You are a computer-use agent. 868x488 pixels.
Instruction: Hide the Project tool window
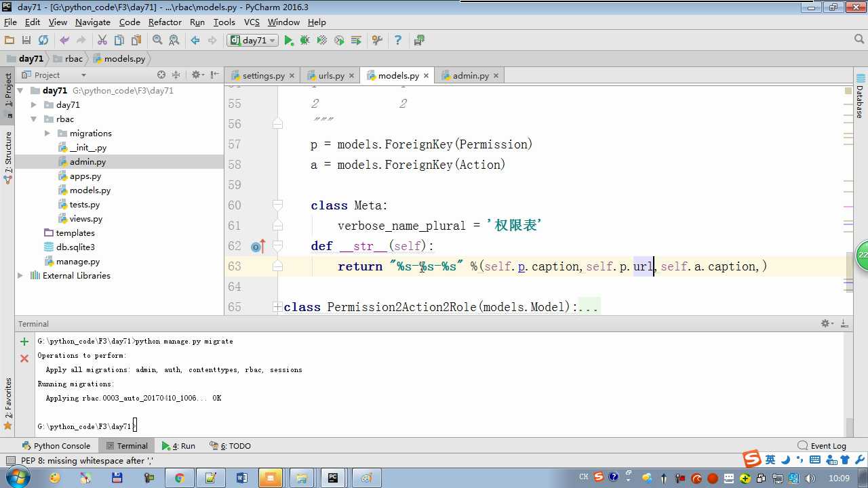(215, 75)
